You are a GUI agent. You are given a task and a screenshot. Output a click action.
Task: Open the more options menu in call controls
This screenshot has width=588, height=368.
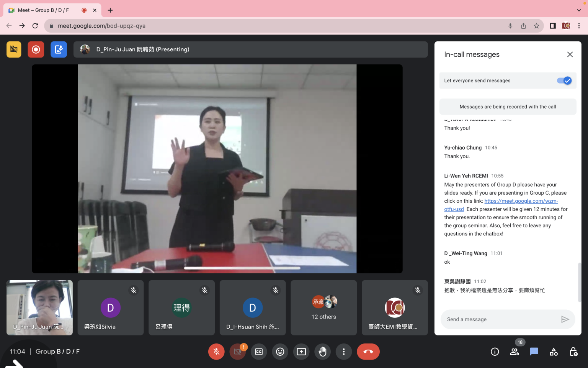pyautogui.click(x=344, y=352)
